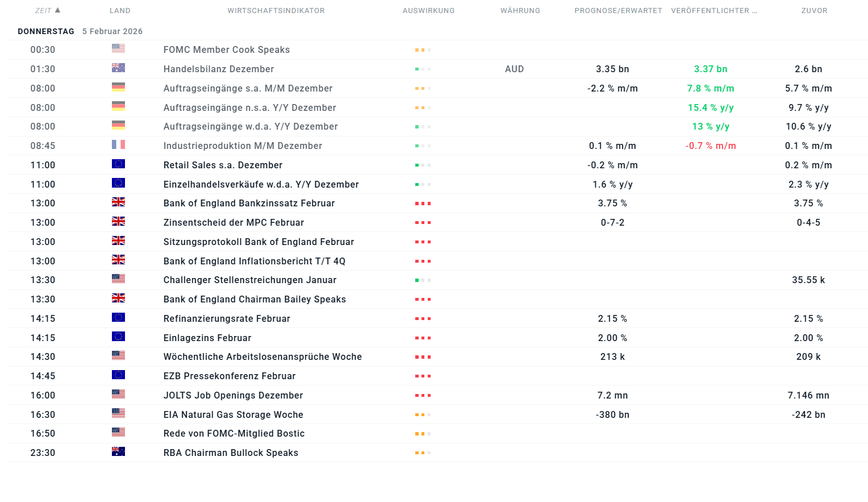The width and height of the screenshot is (868, 502).
Task: Sort by the LAND column header
Action: (120, 11)
